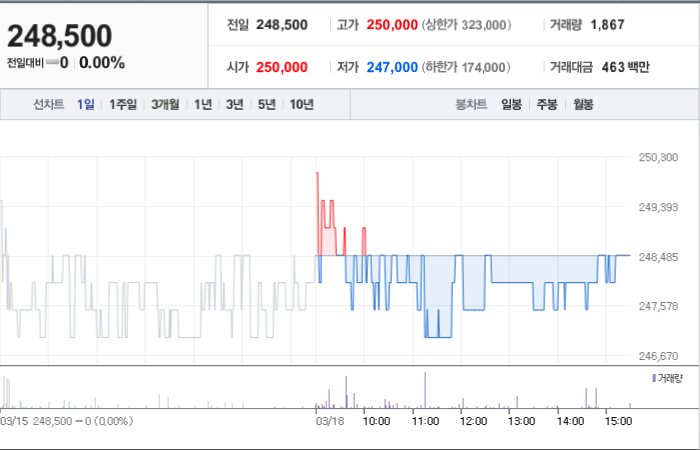Click the 전일대비 change label
Viewport: 700px width, 450px height.
[x=25, y=63]
